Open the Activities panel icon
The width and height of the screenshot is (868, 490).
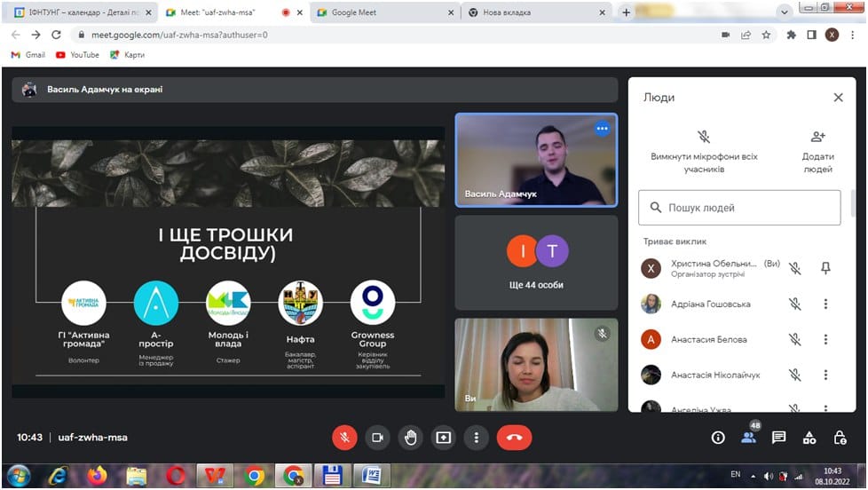[809, 437]
